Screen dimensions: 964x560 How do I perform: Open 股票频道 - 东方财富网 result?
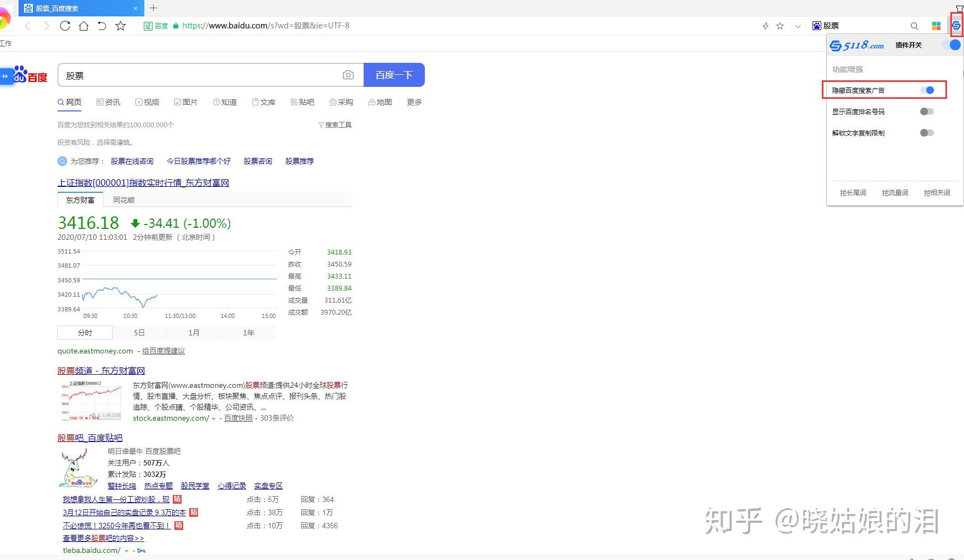[101, 370]
